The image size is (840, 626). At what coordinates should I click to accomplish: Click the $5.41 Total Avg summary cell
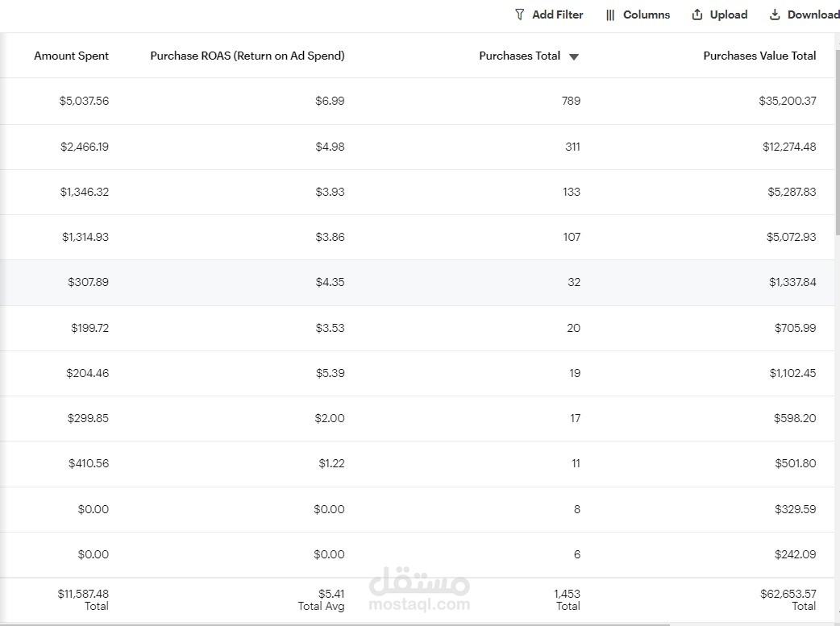pos(322,599)
